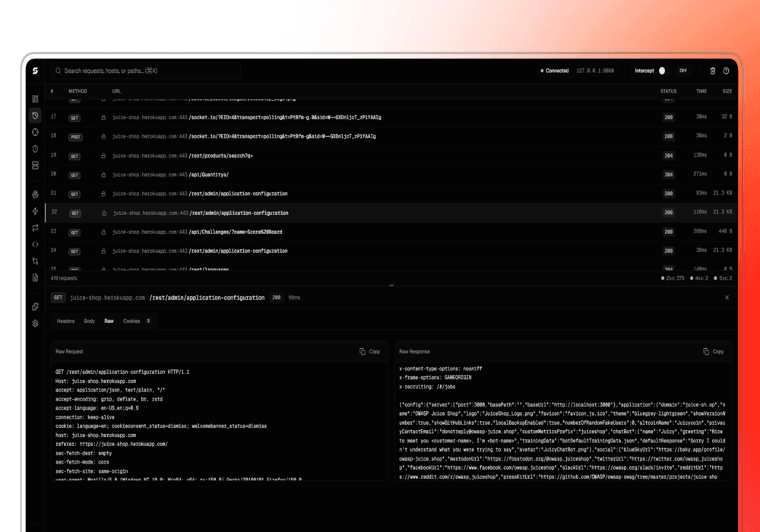Select request 22 highlighted row URL
760x532 pixels.
coord(201,213)
